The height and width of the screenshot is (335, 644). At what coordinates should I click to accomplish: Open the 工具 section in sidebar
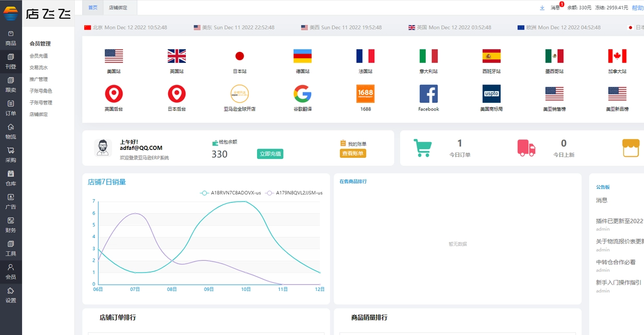pos(10,248)
